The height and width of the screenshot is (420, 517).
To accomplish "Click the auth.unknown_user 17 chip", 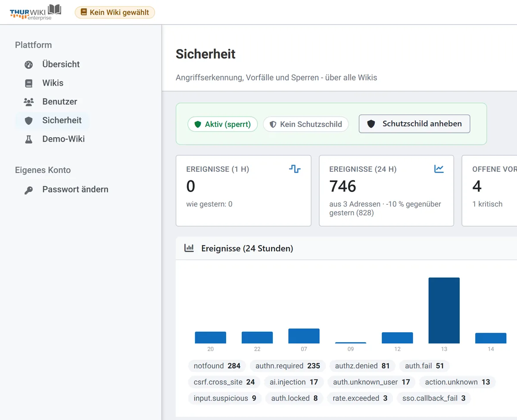I will [x=371, y=382].
